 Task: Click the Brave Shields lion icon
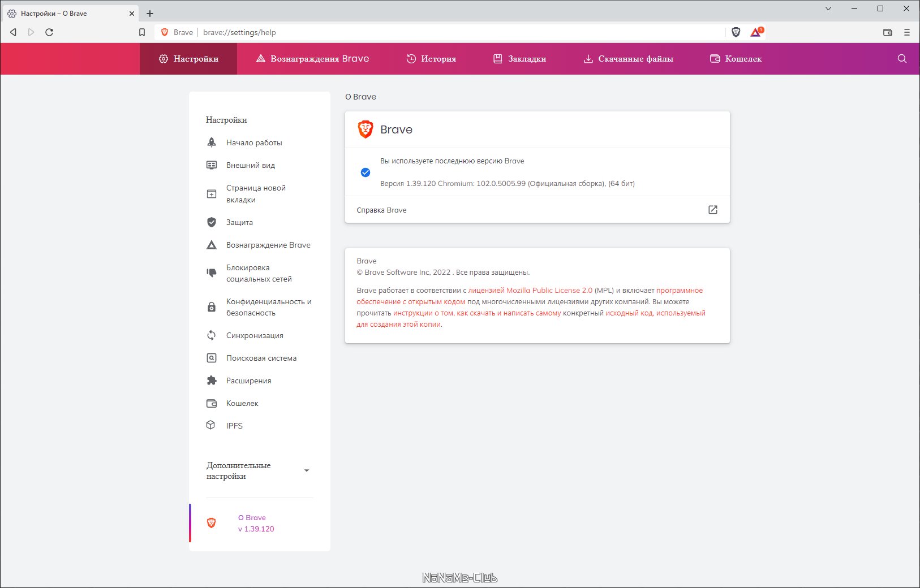(736, 32)
